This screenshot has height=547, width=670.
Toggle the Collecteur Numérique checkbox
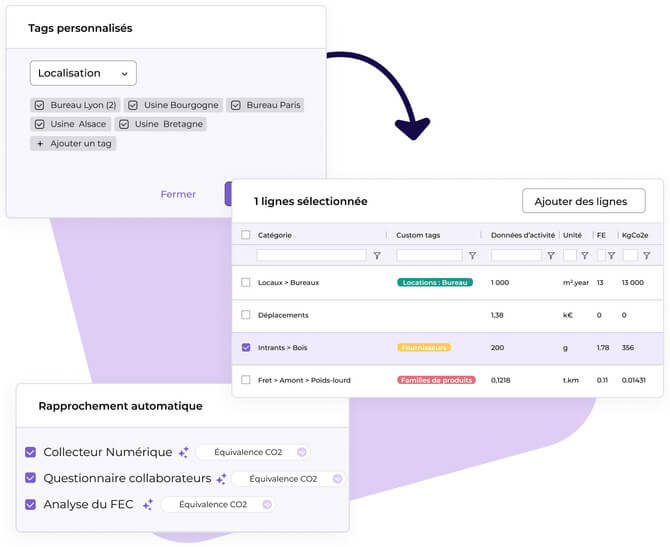(x=30, y=453)
